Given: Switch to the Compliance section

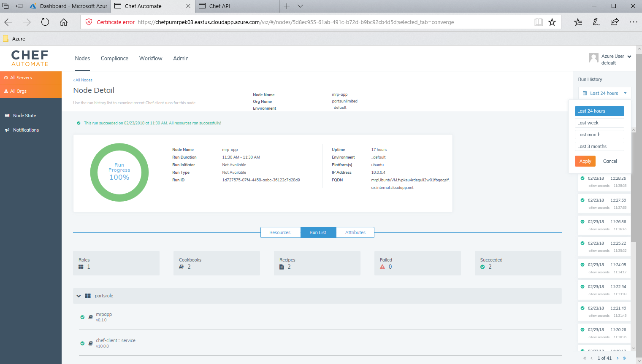Looking at the screenshot, I should [x=114, y=58].
